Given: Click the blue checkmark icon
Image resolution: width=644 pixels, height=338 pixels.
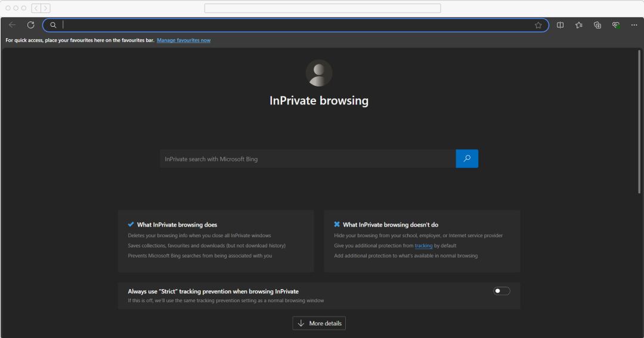Looking at the screenshot, I should coord(131,224).
